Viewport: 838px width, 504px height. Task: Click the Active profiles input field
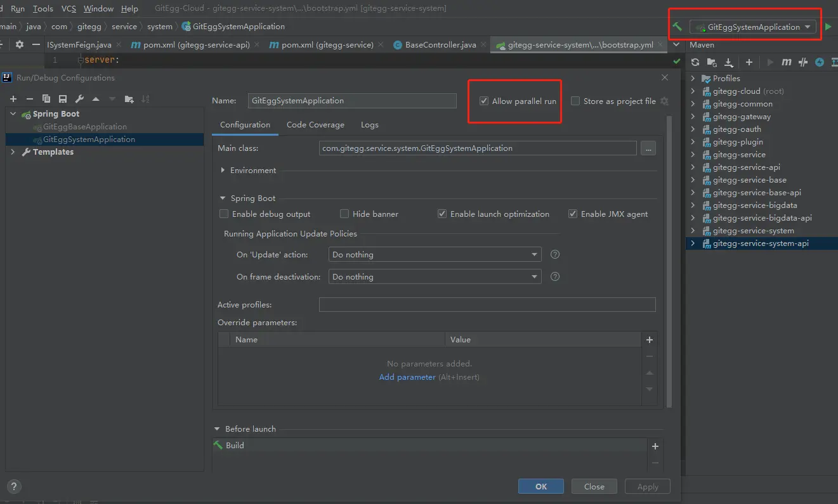[x=487, y=305]
